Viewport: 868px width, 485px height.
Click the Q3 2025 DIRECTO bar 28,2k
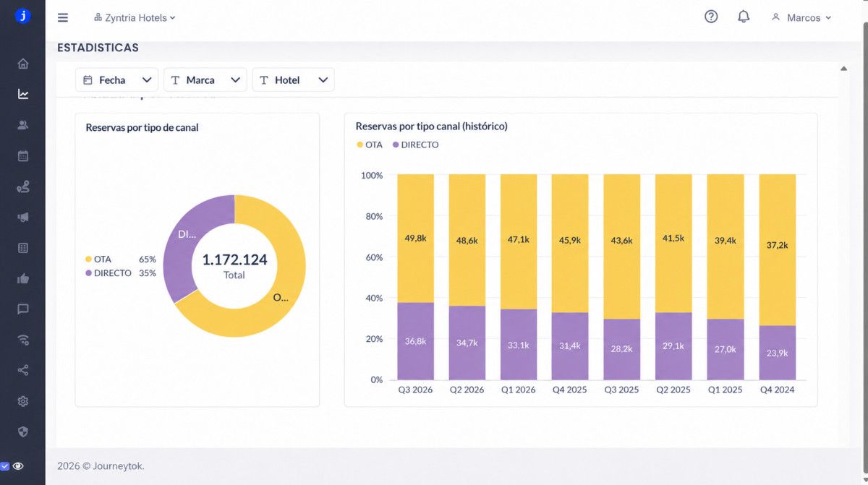coord(621,349)
